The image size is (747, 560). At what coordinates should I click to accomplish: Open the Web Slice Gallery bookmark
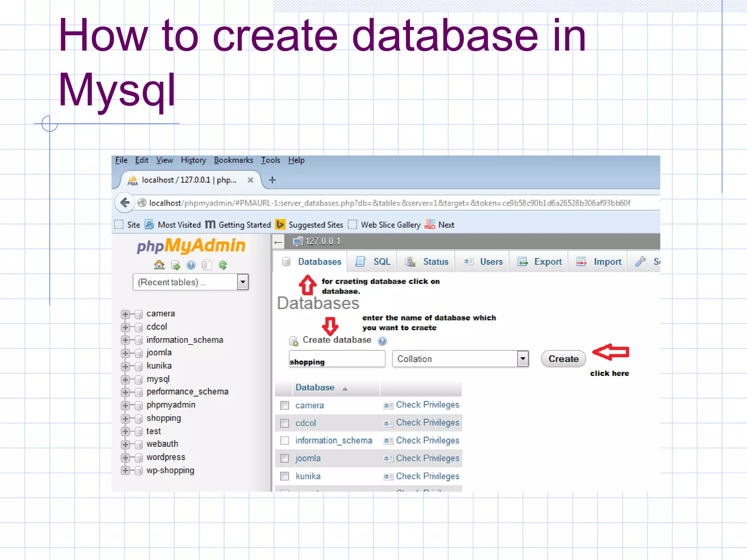[384, 225]
